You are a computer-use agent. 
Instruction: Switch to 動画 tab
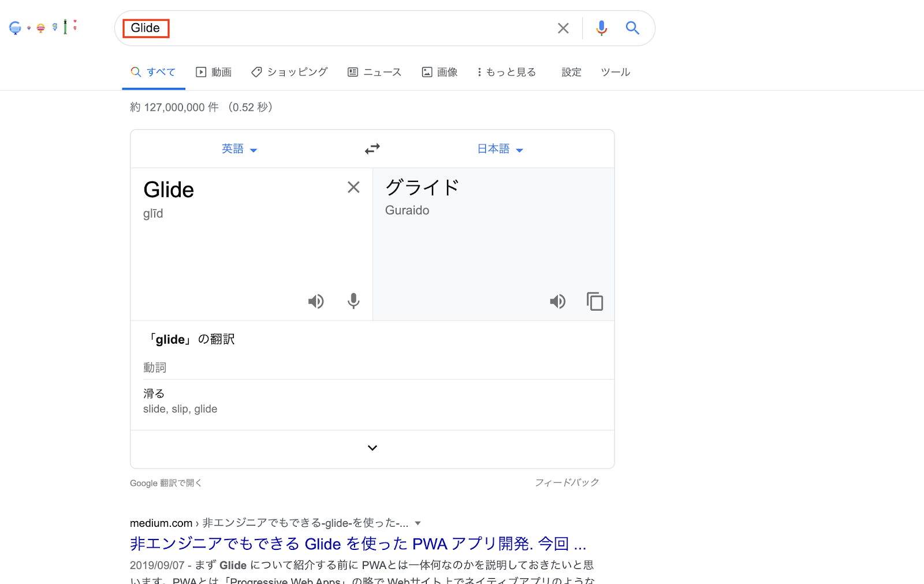(x=214, y=72)
